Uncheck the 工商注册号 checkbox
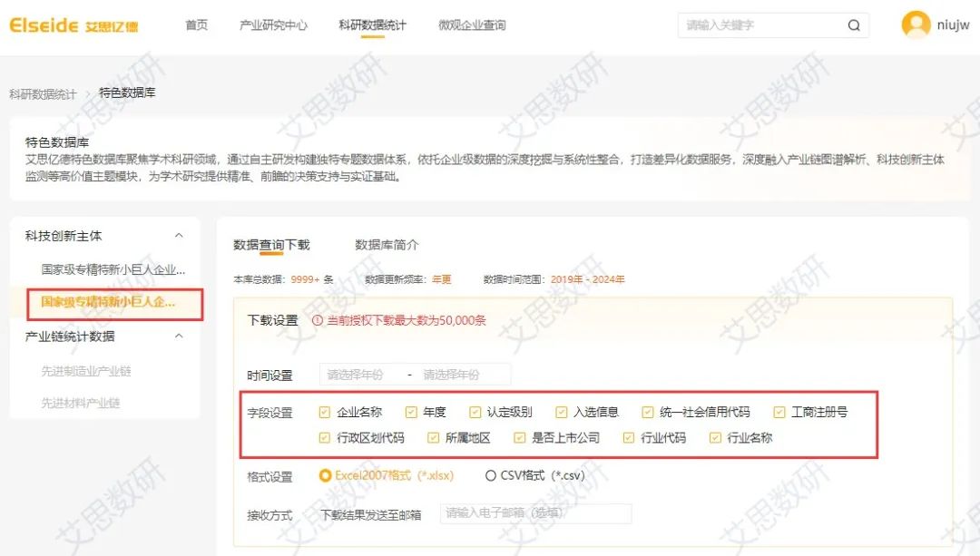The height and width of the screenshot is (556, 980). pos(779,412)
